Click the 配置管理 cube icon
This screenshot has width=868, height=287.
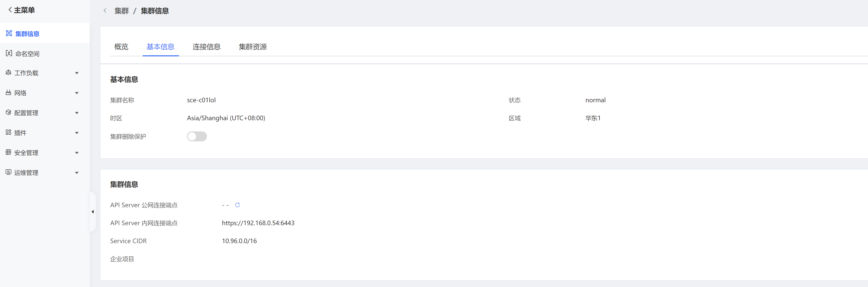[8, 112]
